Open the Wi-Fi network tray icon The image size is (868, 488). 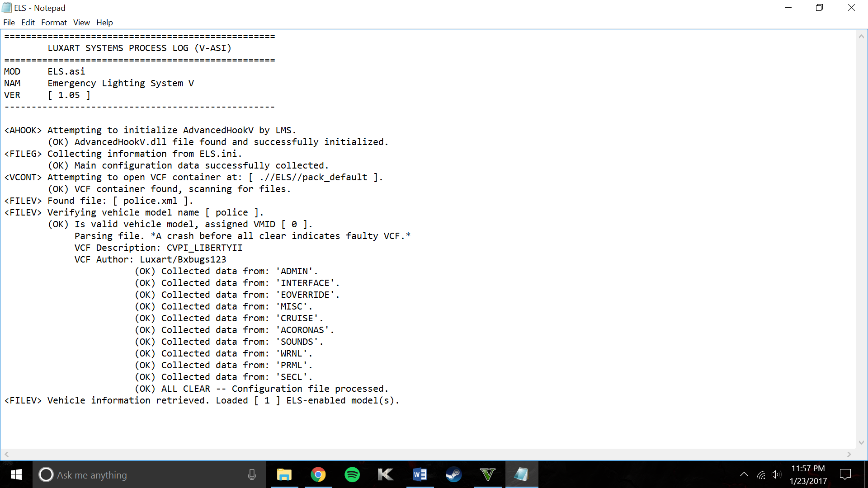pyautogui.click(x=761, y=474)
